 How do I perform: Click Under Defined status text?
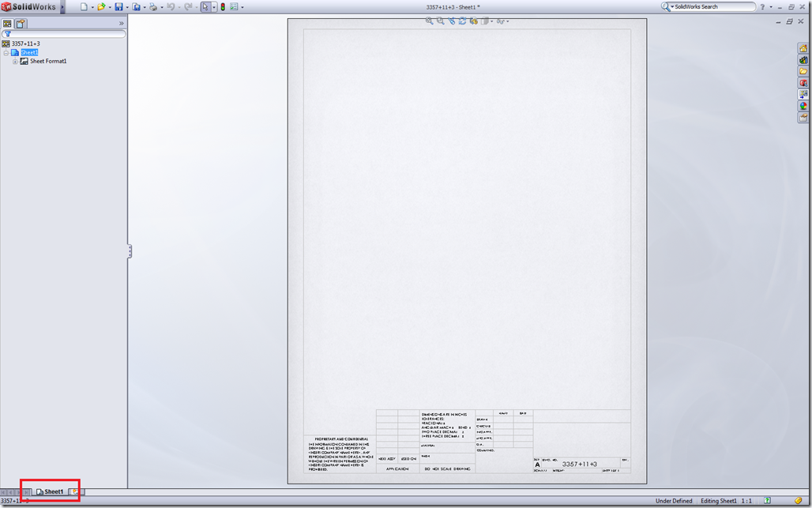point(674,501)
